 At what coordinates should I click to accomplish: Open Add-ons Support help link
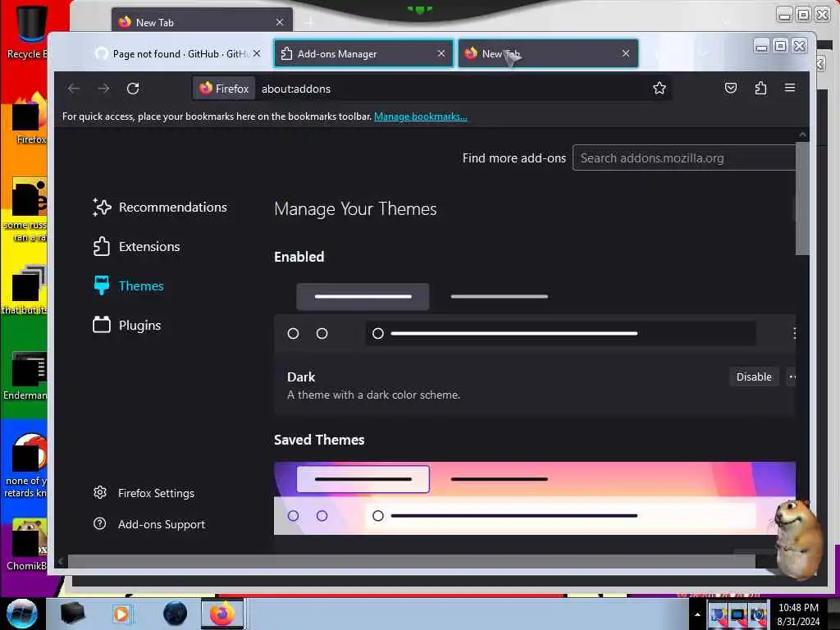(x=149, y=524)
